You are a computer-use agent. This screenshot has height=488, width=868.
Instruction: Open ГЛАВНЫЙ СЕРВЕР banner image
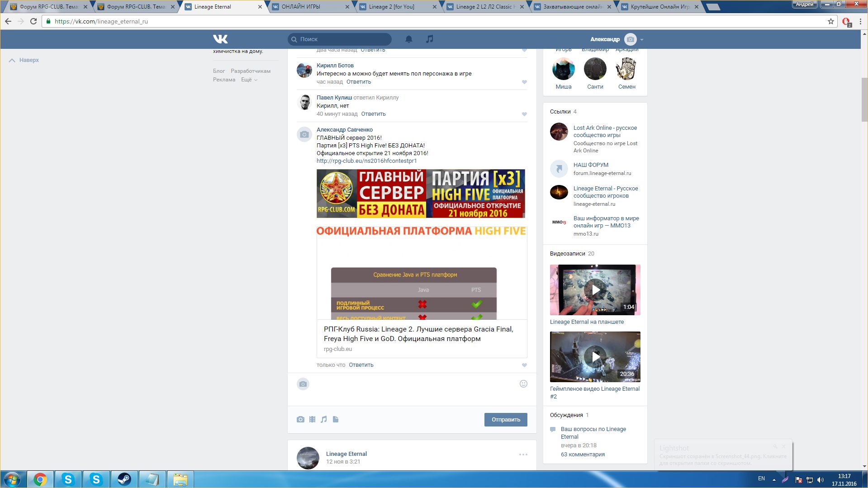tap(421, 194)
